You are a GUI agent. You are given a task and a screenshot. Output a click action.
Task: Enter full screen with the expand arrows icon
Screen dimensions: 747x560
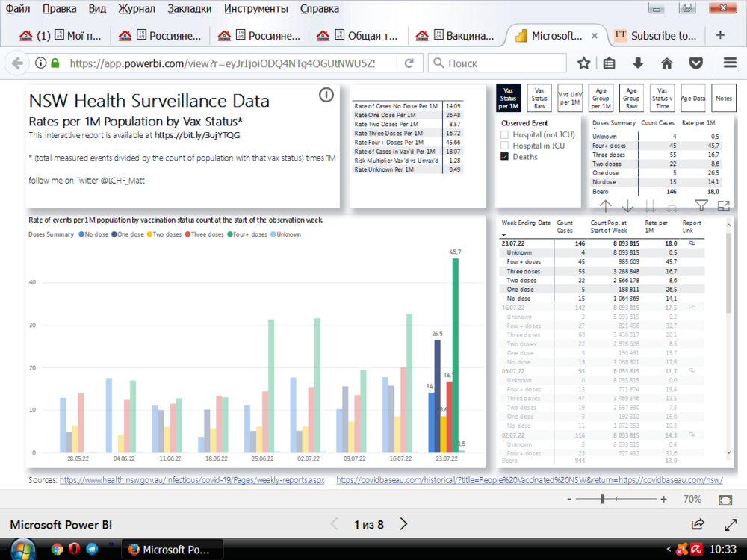pyautogui.click(x=731, y=524)
